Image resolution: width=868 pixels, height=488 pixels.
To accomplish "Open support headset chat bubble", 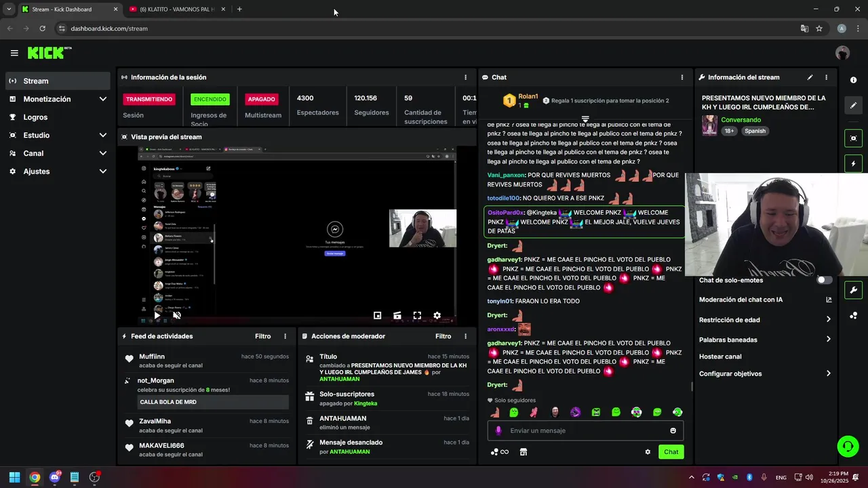I will coord(848,446).
